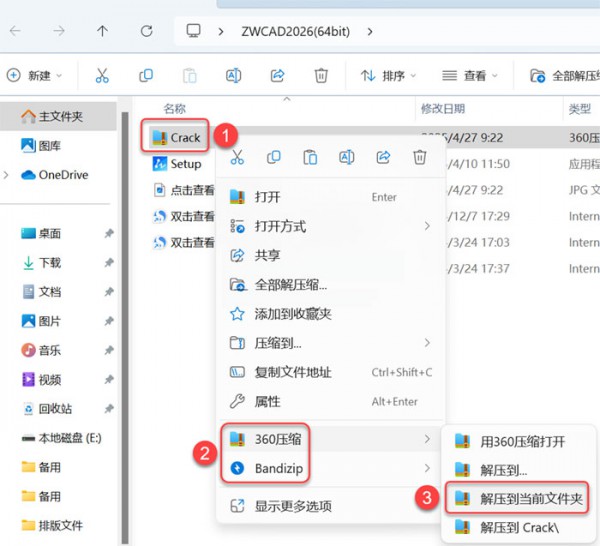Choose 显示更多选项 in the context menu
Viewport: 600px width, 546px height.
pyautogui.click(x=331, y=506)
